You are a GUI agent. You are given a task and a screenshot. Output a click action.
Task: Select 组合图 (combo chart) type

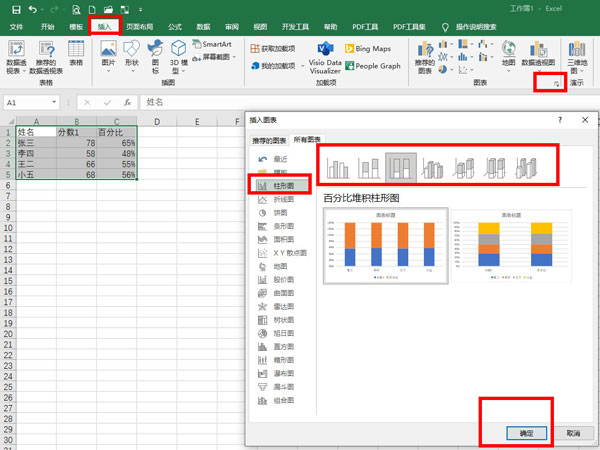[x=283, y=400]
